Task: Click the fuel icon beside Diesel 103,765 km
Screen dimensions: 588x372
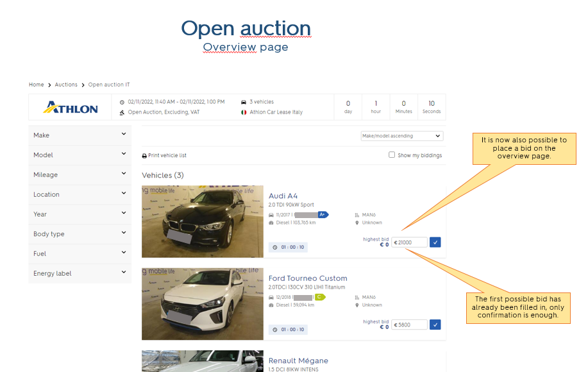Action: [271, 223]
